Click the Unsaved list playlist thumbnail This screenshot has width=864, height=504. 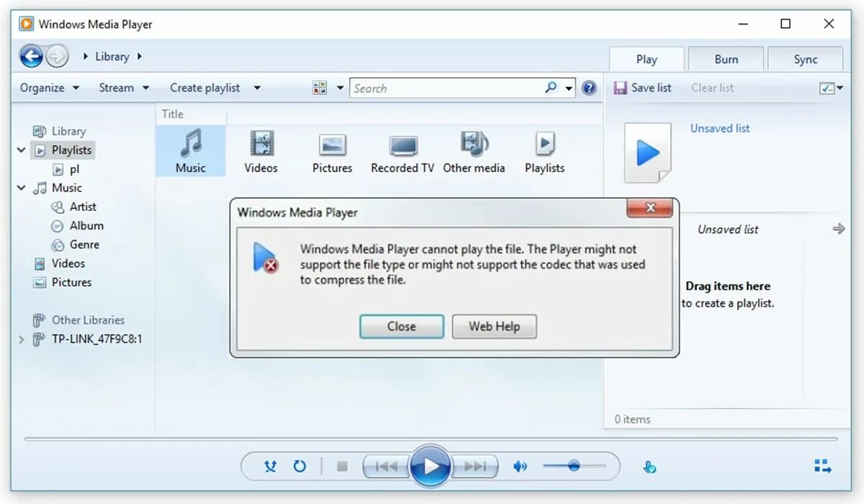click(x=647, y=152)
